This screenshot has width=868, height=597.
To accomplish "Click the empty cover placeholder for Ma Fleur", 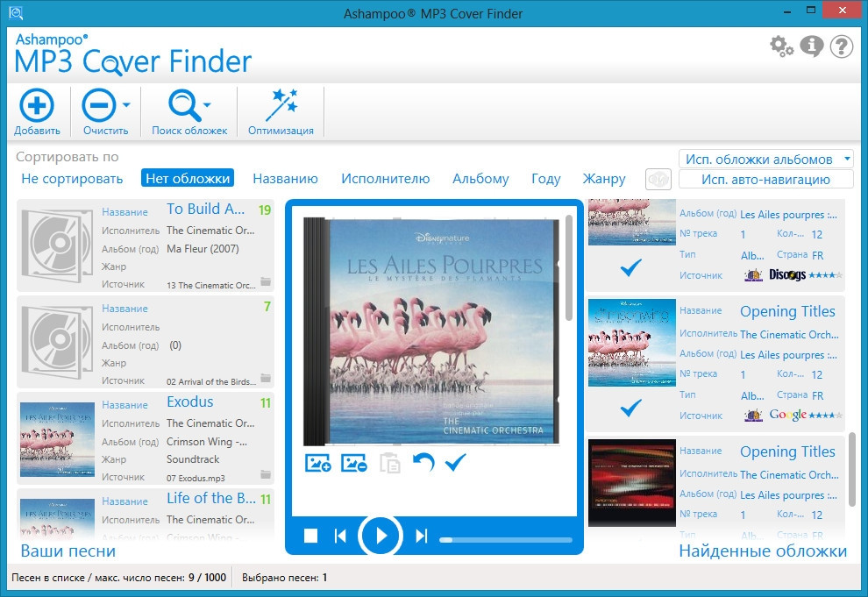I will 57,245.
